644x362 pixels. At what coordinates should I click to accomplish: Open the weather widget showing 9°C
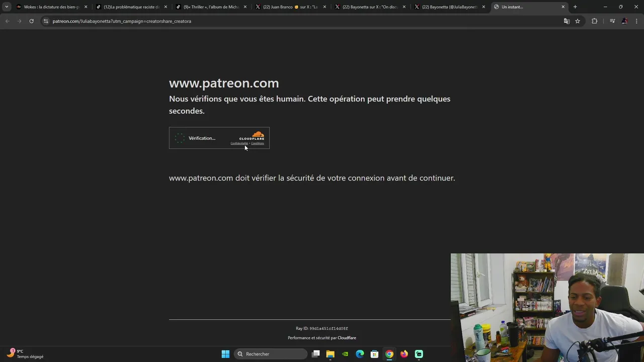point(25,354)
